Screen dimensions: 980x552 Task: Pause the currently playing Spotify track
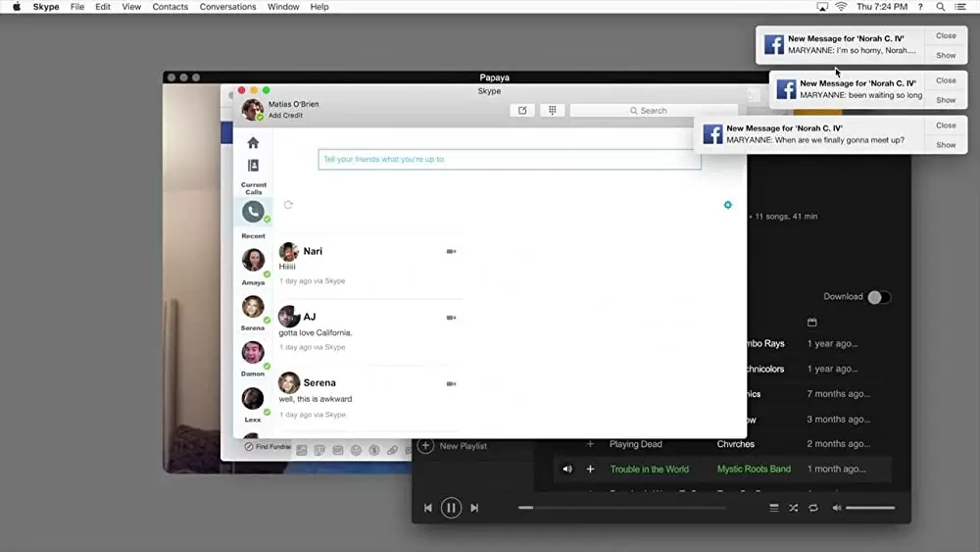451,508
